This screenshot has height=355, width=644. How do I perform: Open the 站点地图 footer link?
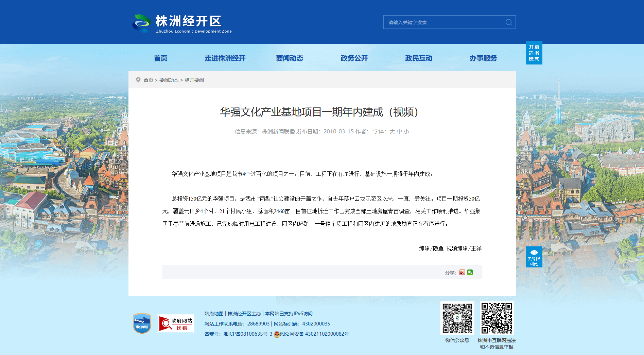pos(214,314)
